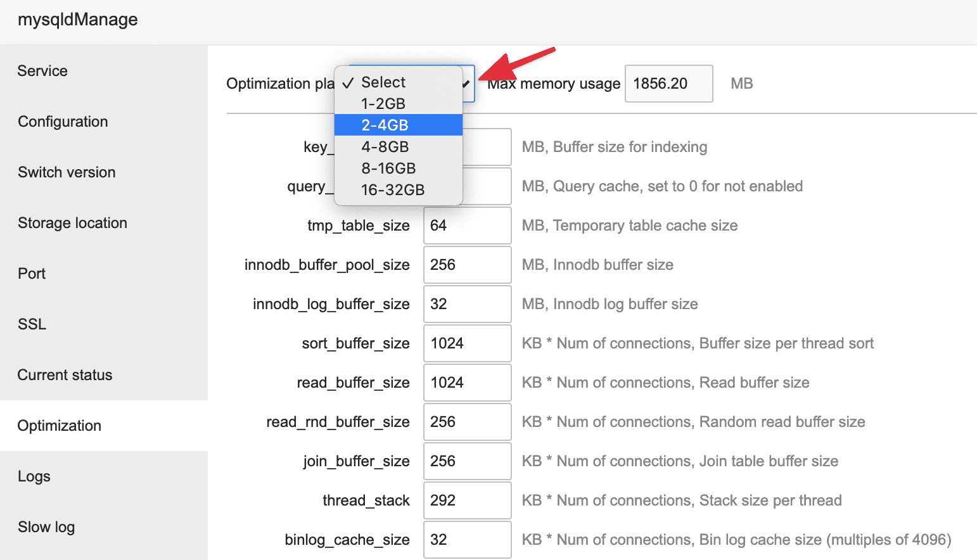Open the SSL sidebar tab
Image resolution: width=977 pixels, height=560 pixels.
click(x=32, y=324)
